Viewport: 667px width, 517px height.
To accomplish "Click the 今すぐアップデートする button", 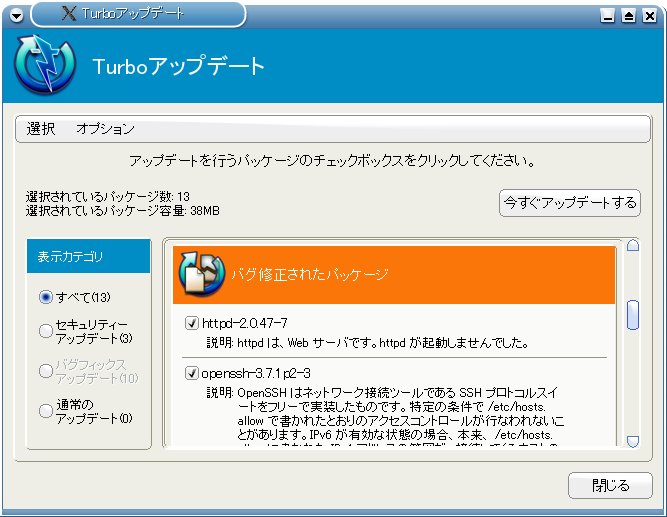I will pyautogui.click(x=570, y=203).
